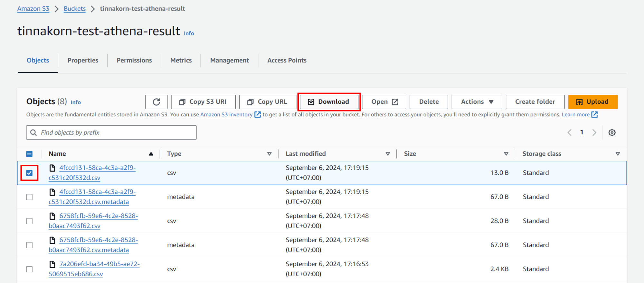This screenshot has height=283, width=644.
Task: Open object b0aac7493f62.csv.metadata link
Action: tap(93, 245)
